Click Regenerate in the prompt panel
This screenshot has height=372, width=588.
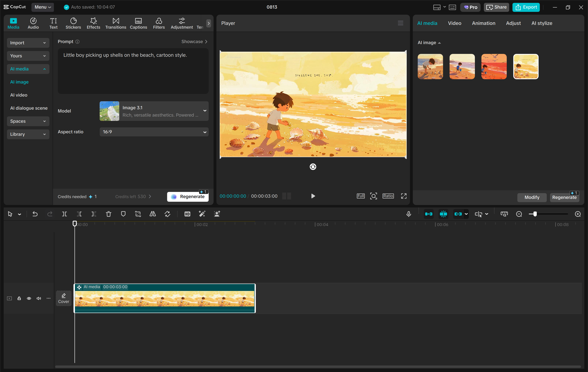pos(188,197)
